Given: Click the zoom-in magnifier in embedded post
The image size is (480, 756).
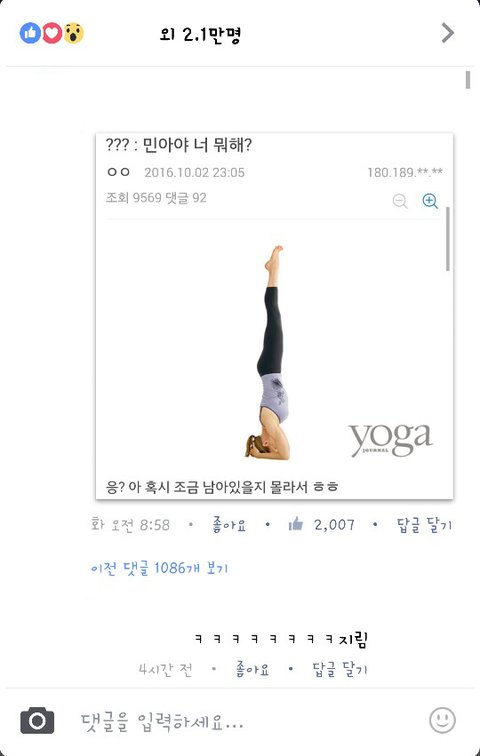Looking at the screenshot, I should pos(430,201).
